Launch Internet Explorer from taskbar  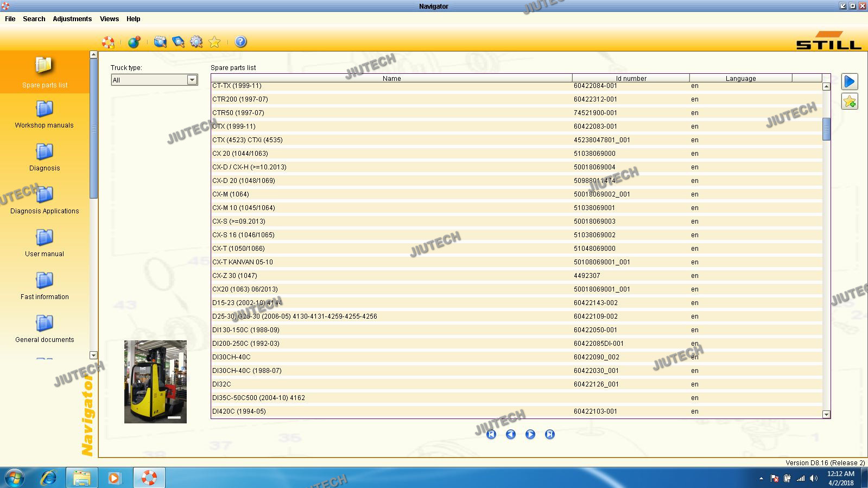49,478
